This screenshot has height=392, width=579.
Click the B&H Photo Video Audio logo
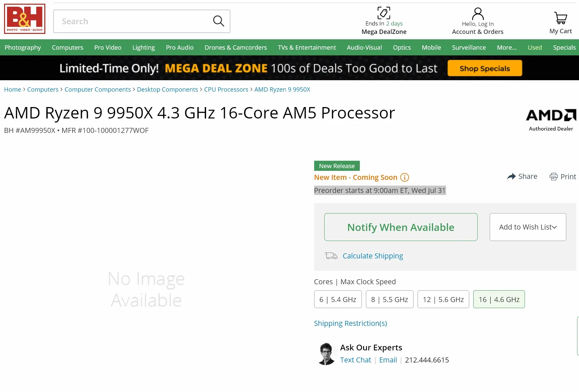tap(25, 19)
